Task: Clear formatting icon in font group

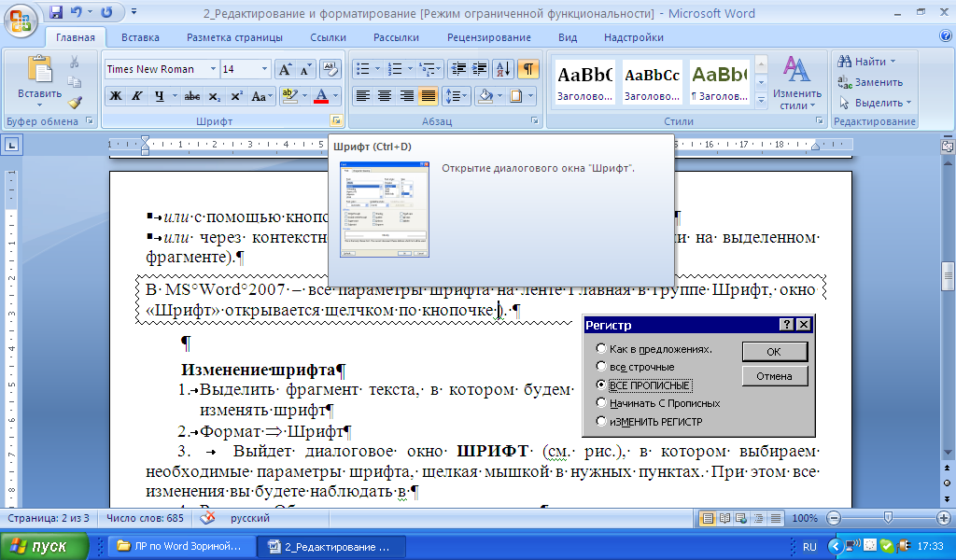Action: [330, 69]
